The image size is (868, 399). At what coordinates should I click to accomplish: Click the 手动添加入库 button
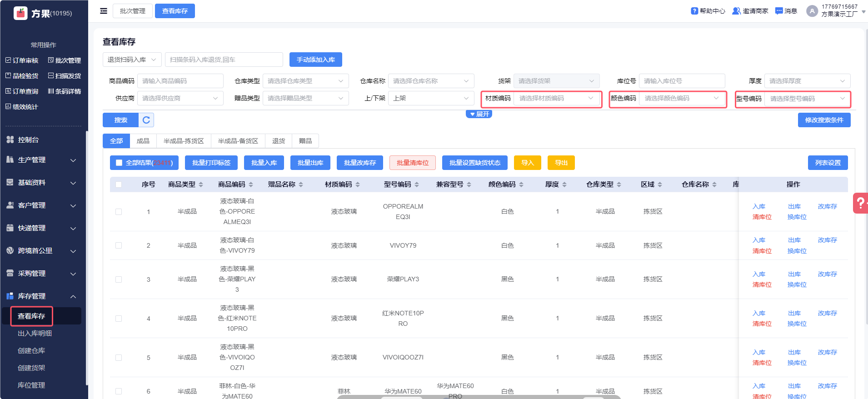click(x=316, y=60)
